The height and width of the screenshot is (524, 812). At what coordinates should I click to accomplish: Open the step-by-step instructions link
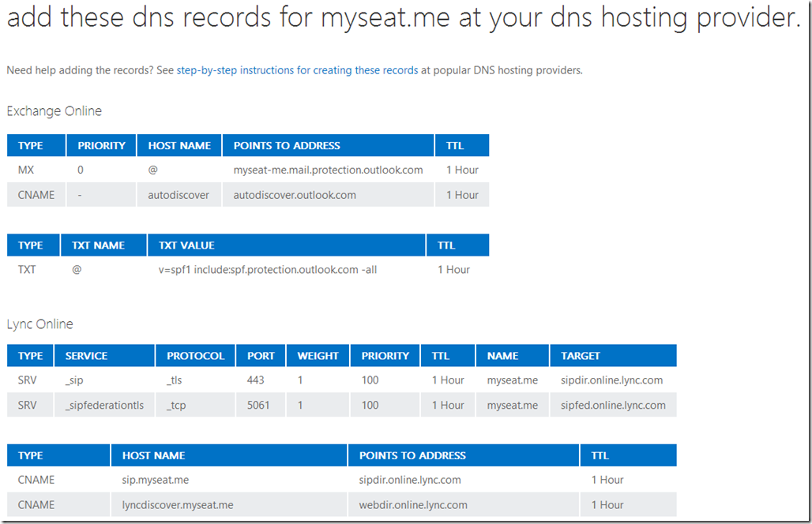click(297, 70)
